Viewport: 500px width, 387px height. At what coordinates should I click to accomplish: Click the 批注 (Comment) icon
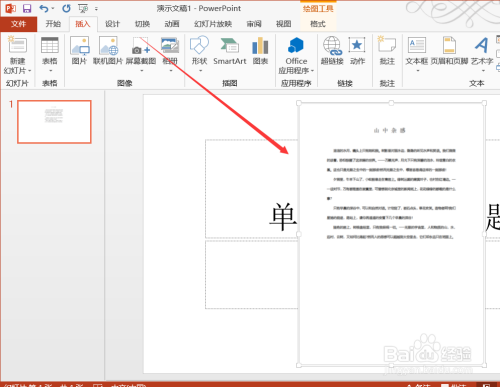tap(387, 45)
